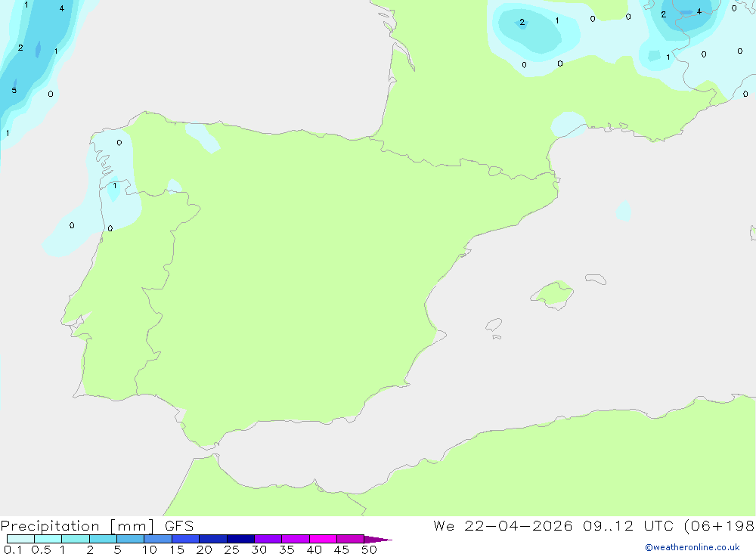
Task: Click the 25–30 mm dark navy swatch
Action: [240, 539]
